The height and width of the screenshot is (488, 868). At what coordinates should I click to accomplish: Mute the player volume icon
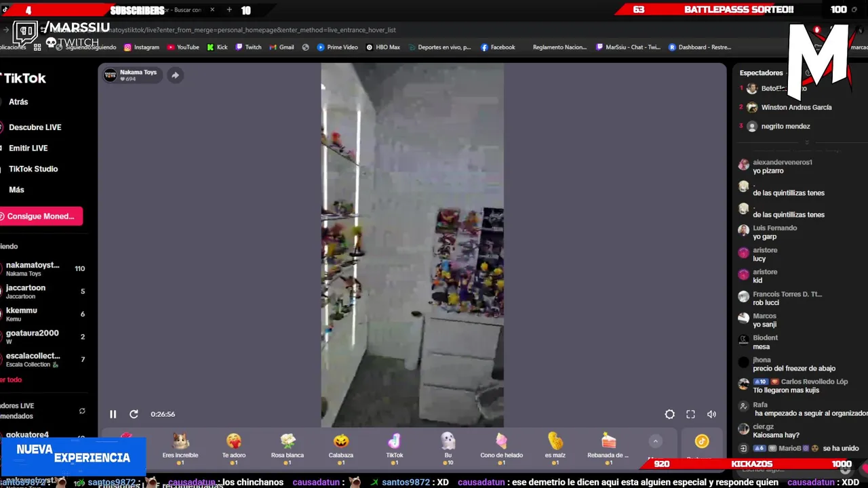(711, 414)
